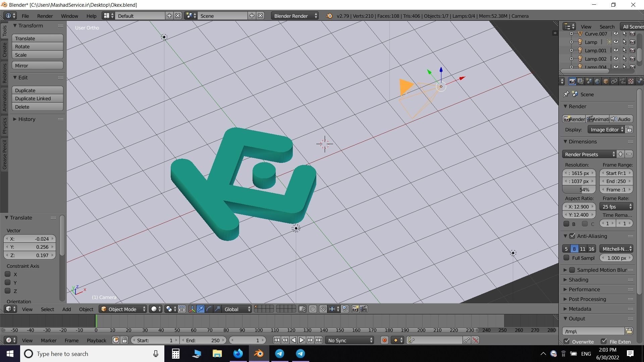The width and height of the screenshot is (644, 362).
Task: Click the Mirror button
Action: [38, 65]
